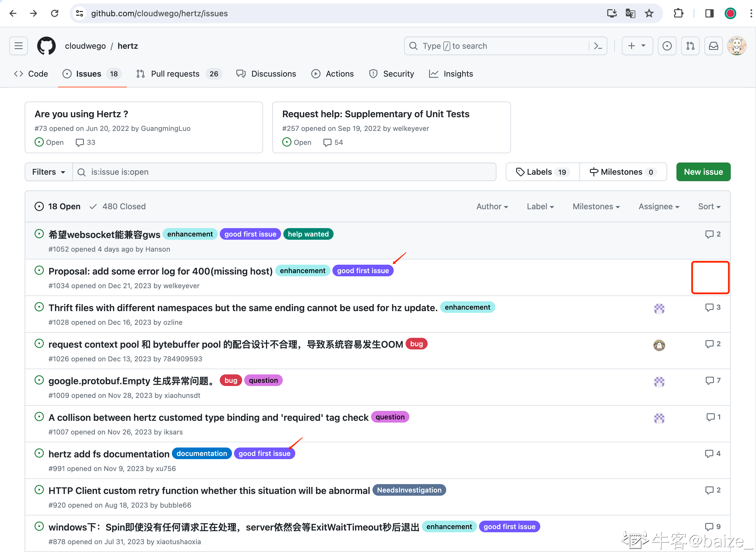Open the translate page icon

point(630,13)
